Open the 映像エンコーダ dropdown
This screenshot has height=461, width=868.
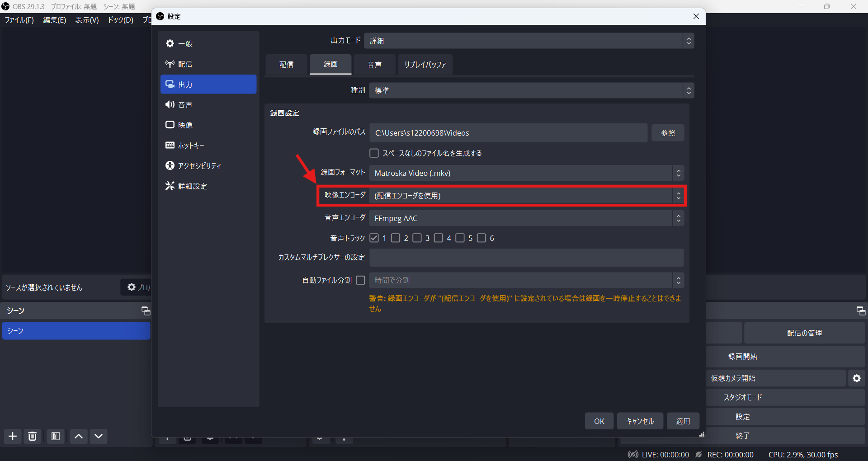[x=526, y=196]
